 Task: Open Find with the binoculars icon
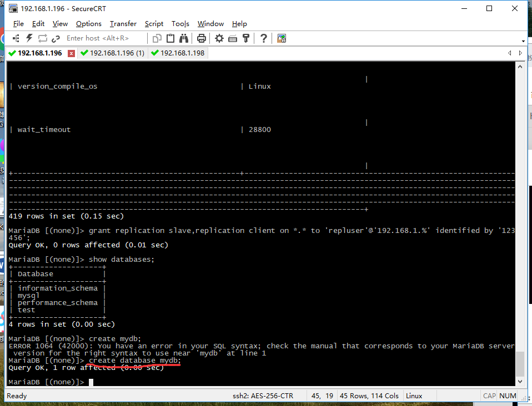coord(184,38)
